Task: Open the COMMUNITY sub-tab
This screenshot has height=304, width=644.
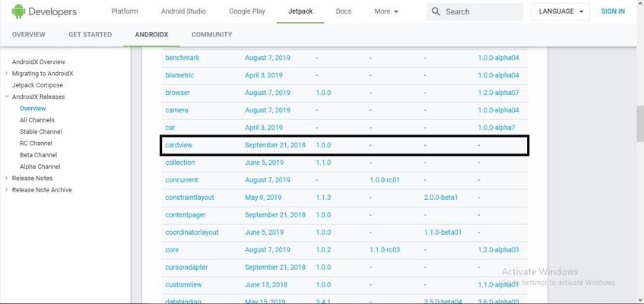Action: (x=211, y=34)
